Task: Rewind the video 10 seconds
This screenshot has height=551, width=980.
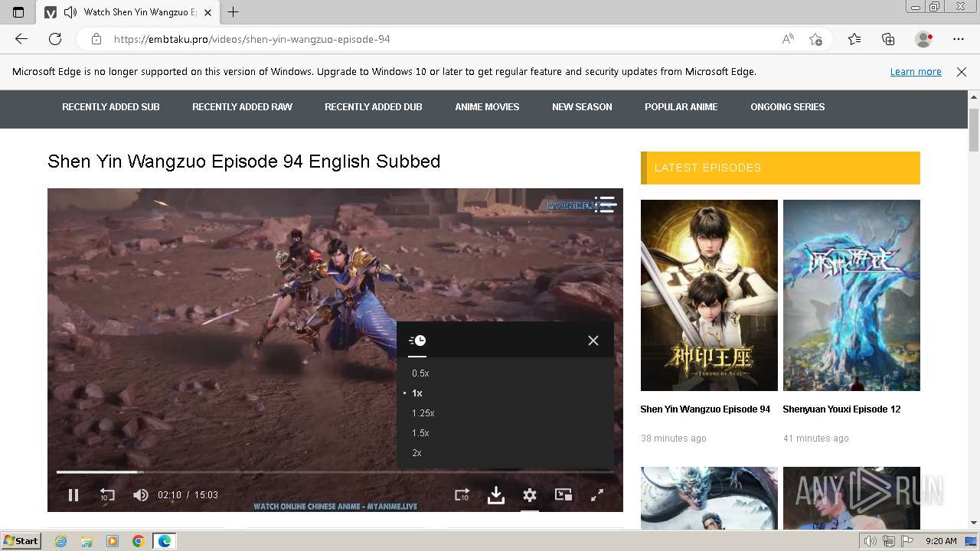Action: tap(107, 495)
